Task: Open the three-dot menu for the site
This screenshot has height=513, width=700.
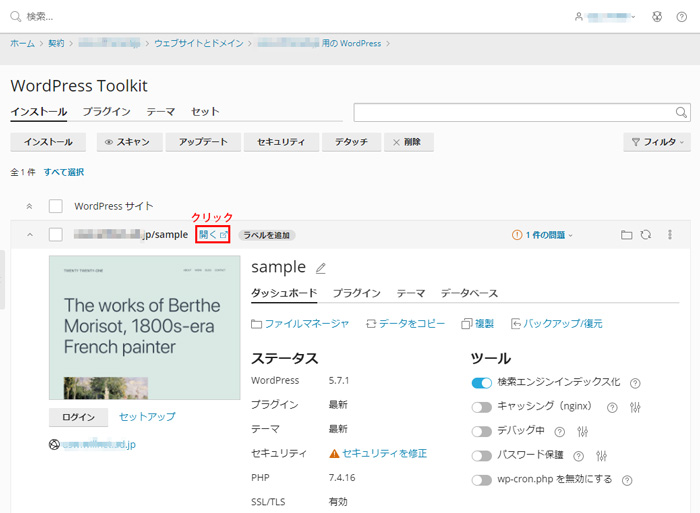Action: tap(670, 235)
